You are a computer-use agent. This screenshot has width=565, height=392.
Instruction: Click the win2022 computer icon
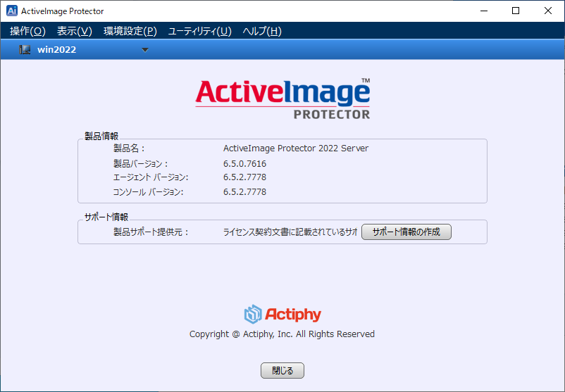pyautogui.click(x=25, y=50)
